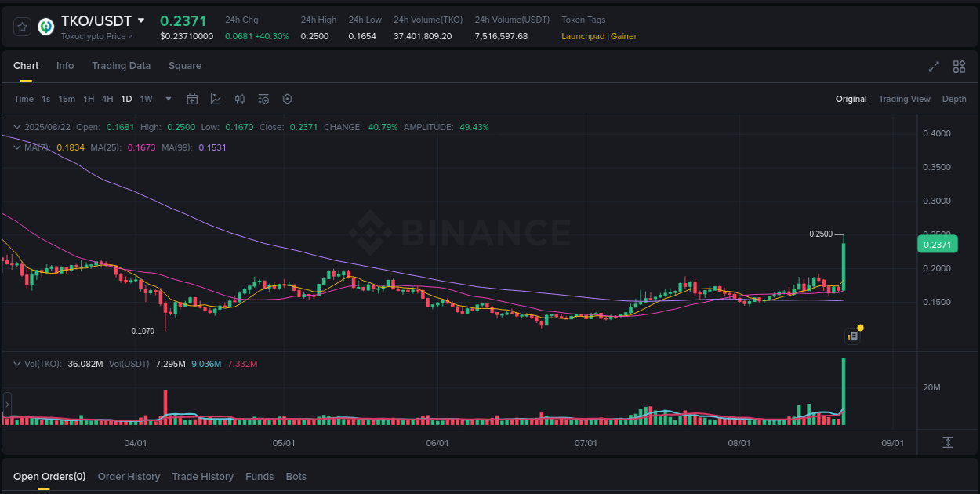Expand the chart to fullscreen

tap(933, 67)
